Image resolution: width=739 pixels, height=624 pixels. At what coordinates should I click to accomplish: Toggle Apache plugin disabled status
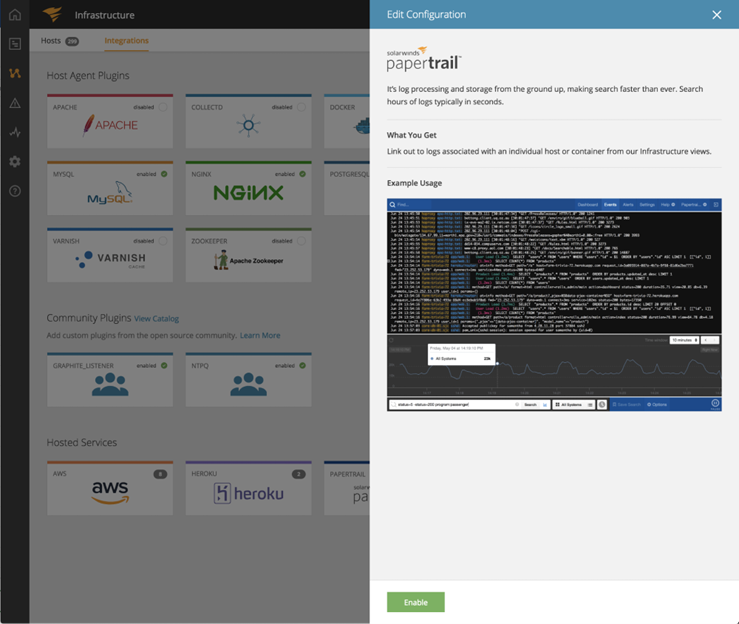tap(163, 107)
